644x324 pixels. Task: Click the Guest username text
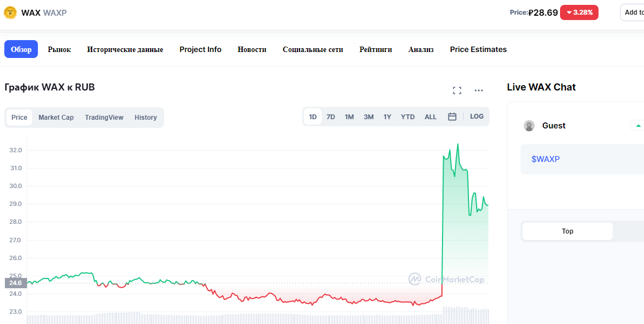click(x=554, y=126)
